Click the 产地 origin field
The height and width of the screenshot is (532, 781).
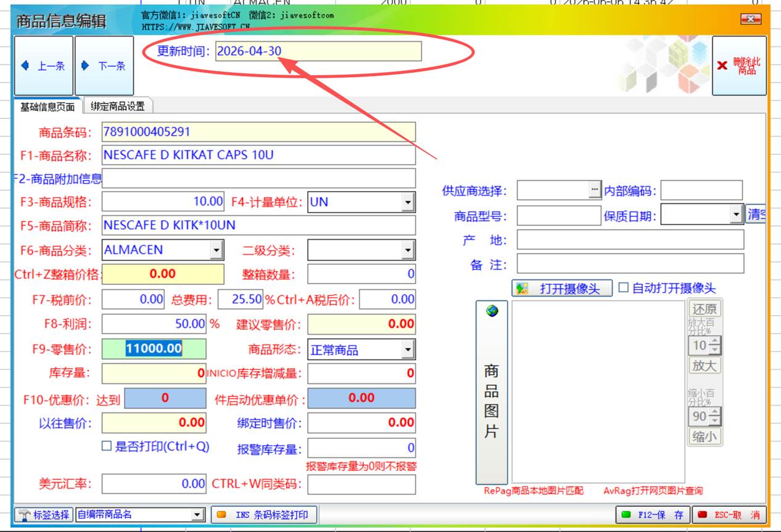pyautogui.click(x=630, y=240)
